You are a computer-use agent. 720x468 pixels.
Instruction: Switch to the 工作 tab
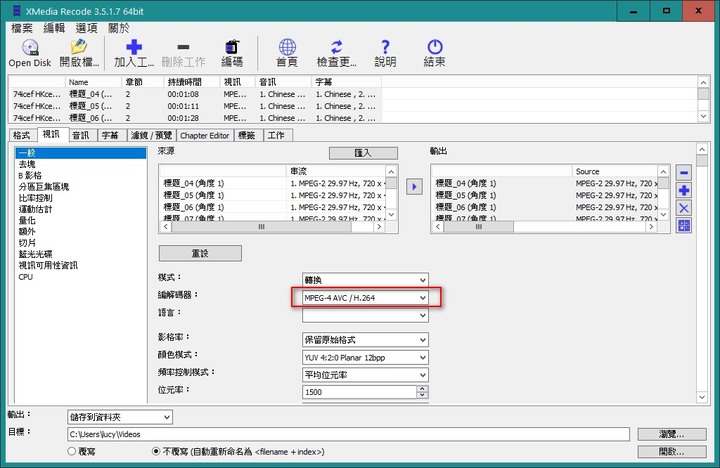click(276, 135)
